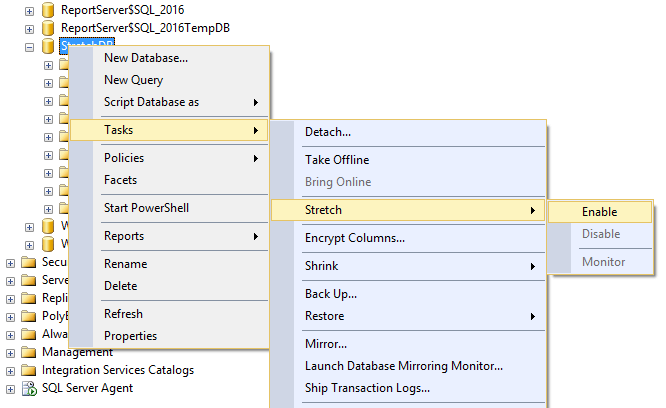Select Refresh in the context menu
666x408 pixels.
point(169,314)
